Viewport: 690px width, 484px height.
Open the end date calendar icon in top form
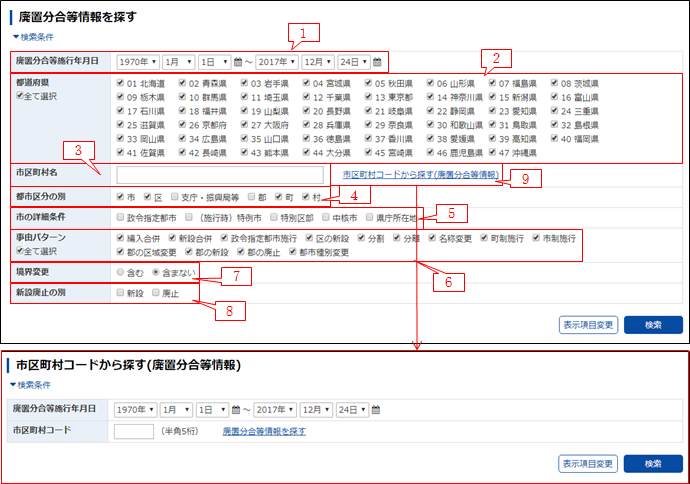pos(377,61)
